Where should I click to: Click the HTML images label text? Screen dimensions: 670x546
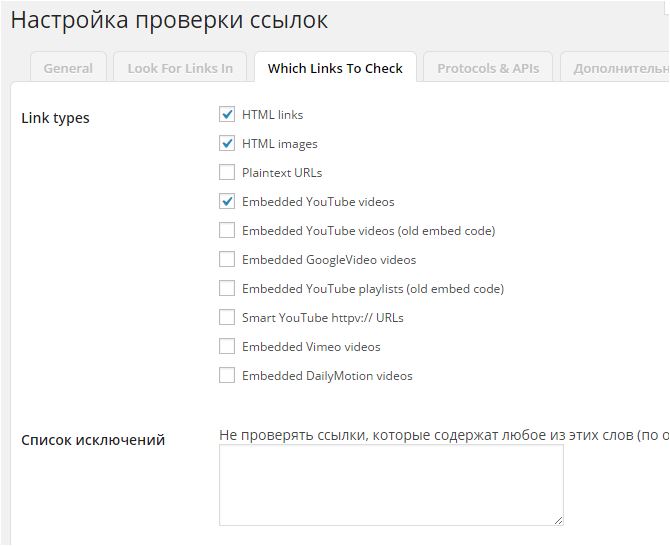pos(279,144)
